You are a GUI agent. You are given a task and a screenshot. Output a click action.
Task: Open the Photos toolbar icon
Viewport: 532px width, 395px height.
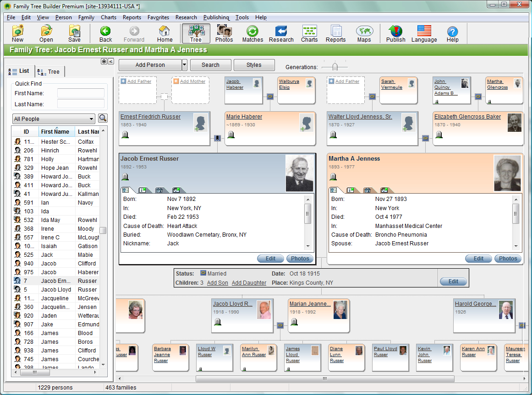click(x=224, y=34)
